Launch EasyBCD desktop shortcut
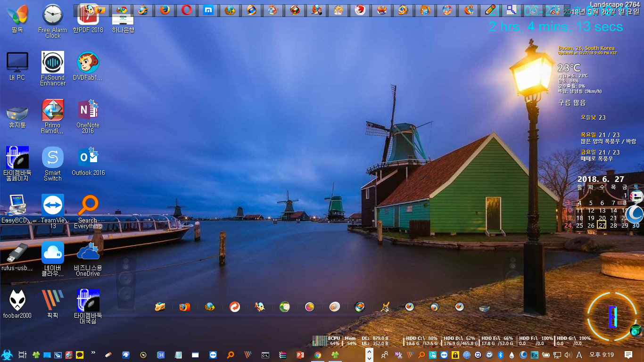644x362 pixels. 17,209
